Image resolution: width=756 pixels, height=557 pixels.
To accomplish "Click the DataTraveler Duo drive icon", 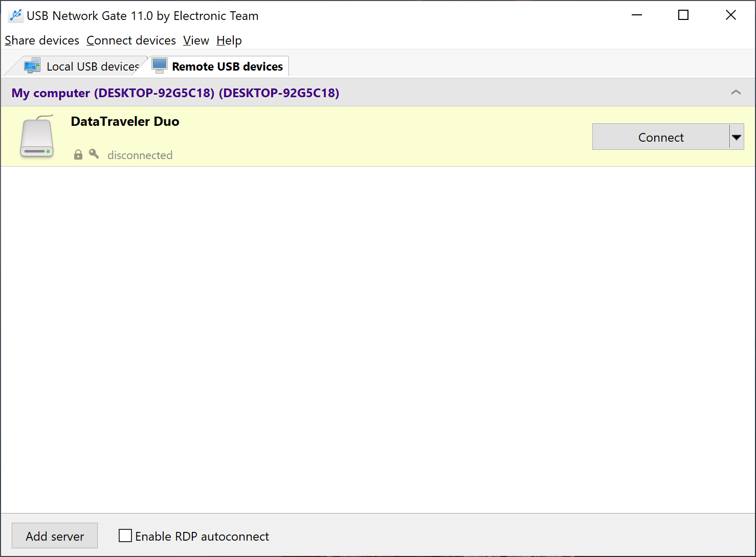I will click(x=37, y=137).
